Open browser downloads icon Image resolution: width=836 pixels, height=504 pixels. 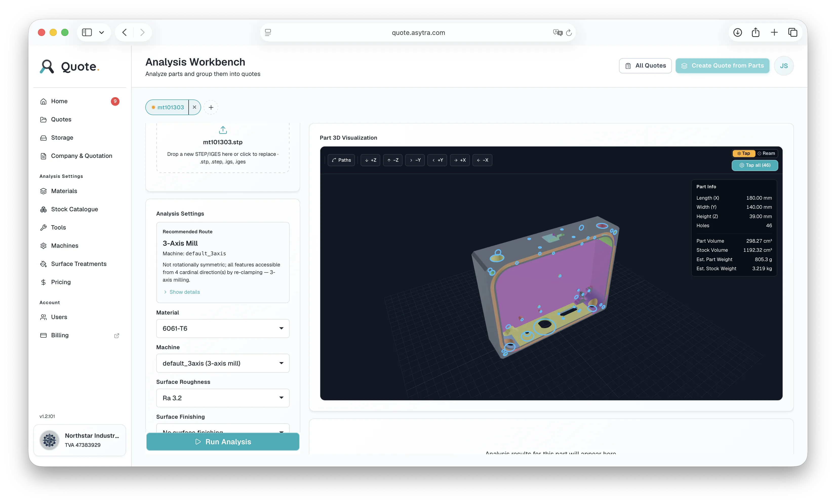coord(738,32)
